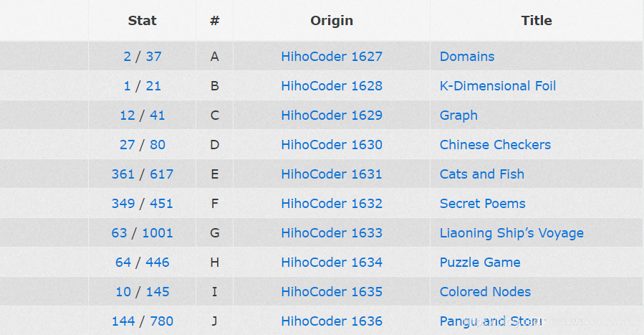Click the Title column header

coord(537,21)
